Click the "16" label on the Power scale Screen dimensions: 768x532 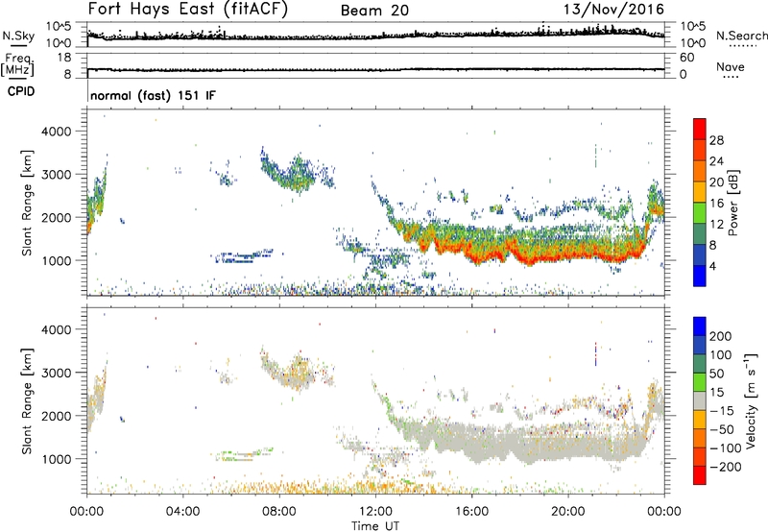pyautogui.click(x=716, y=204)
